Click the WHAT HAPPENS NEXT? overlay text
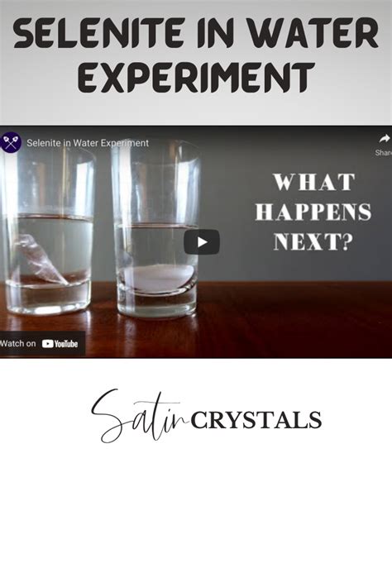The width and height of the screenshot is (392, 587). tap(313, 212)
